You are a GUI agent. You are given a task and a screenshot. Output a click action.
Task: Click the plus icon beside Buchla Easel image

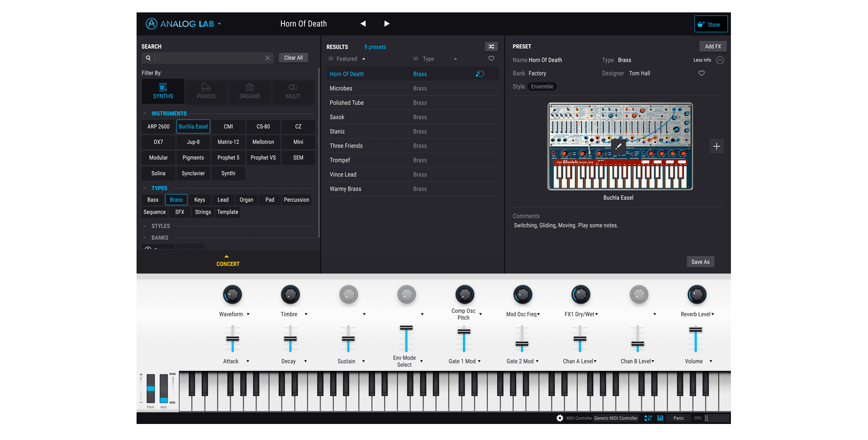(x=716, y=146)
